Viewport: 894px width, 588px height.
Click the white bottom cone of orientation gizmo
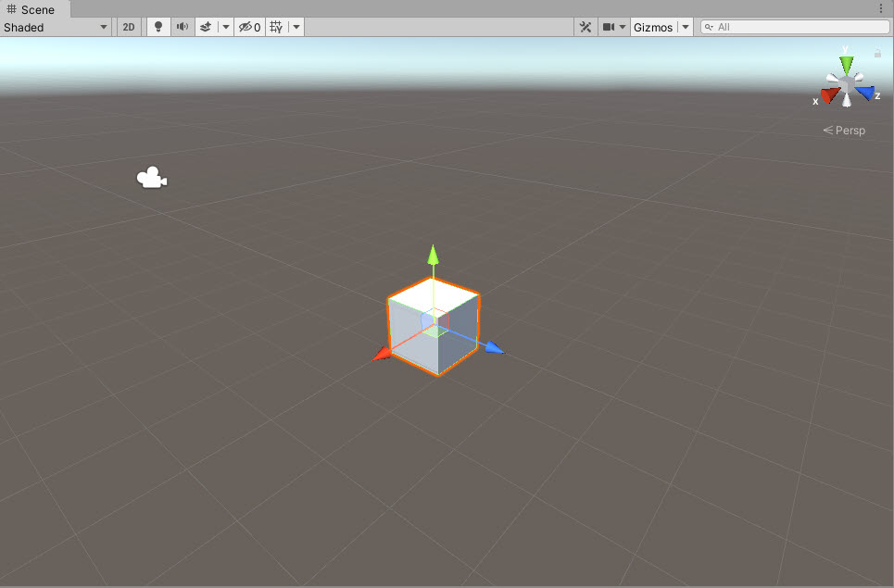[847, 101]
